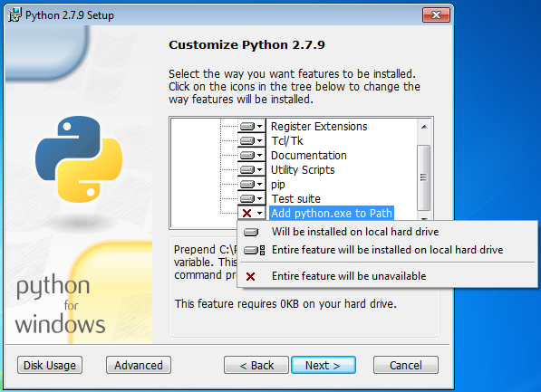Click the hard drive icon beside Register Extensions

click(x=247, y=127)
